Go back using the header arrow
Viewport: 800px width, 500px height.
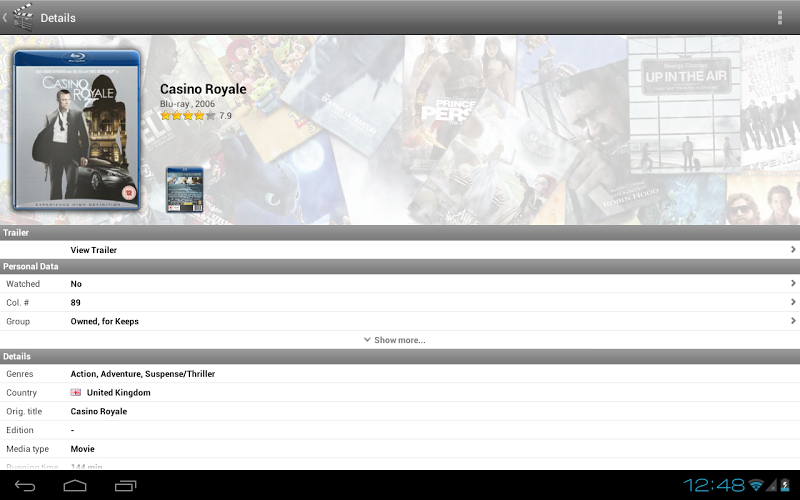coord(5,17)
